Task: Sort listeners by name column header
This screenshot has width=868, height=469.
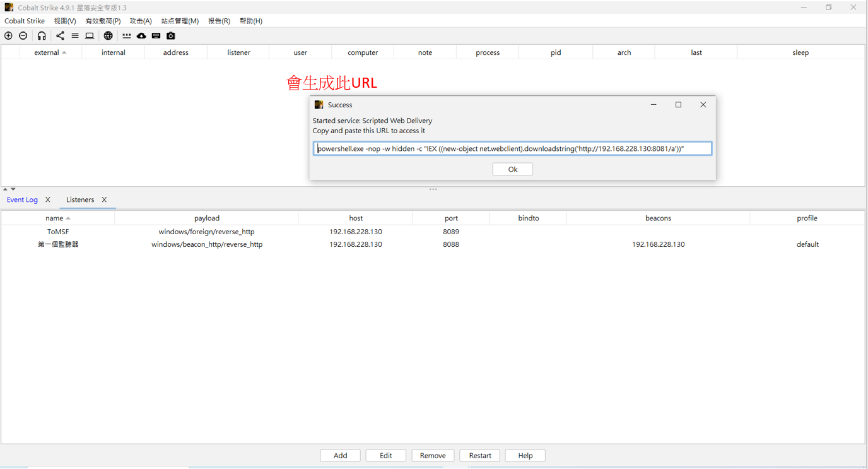Action: pos(58,218)
